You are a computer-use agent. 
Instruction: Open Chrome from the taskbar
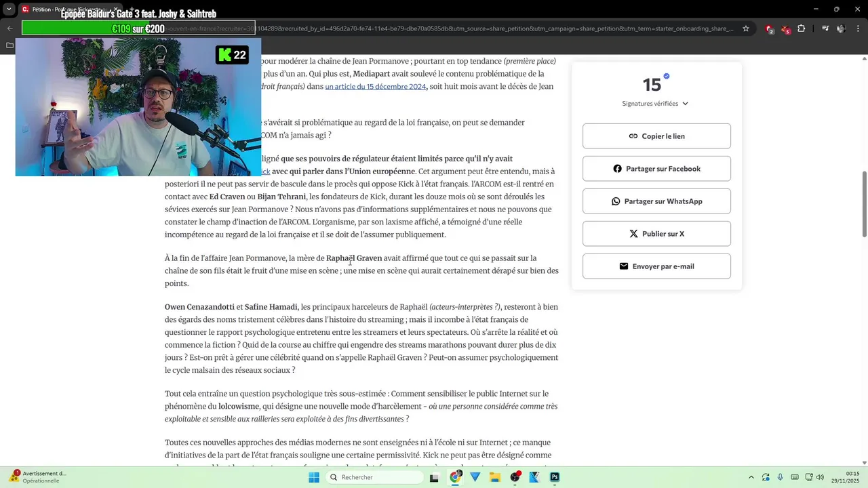click(455, 477)
